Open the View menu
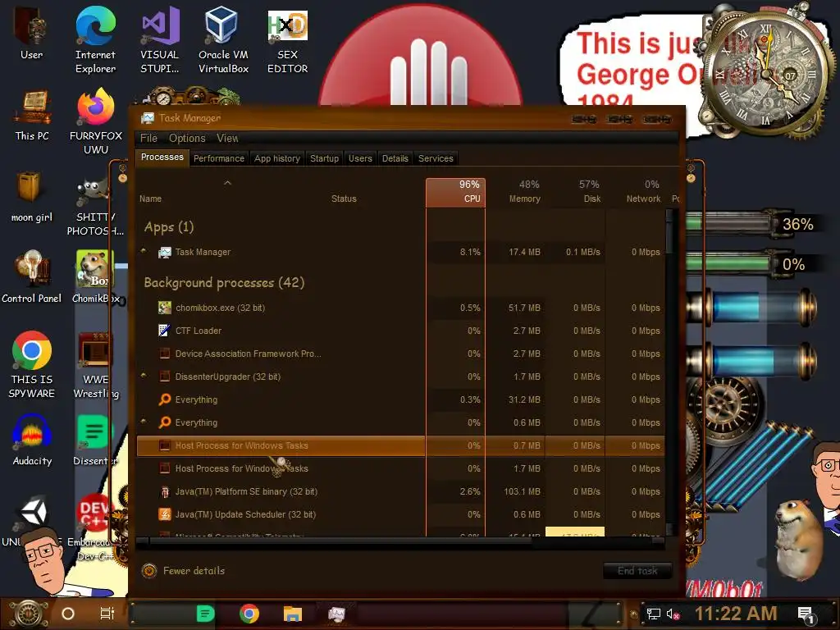840x630 pixels. coord(227,138)
